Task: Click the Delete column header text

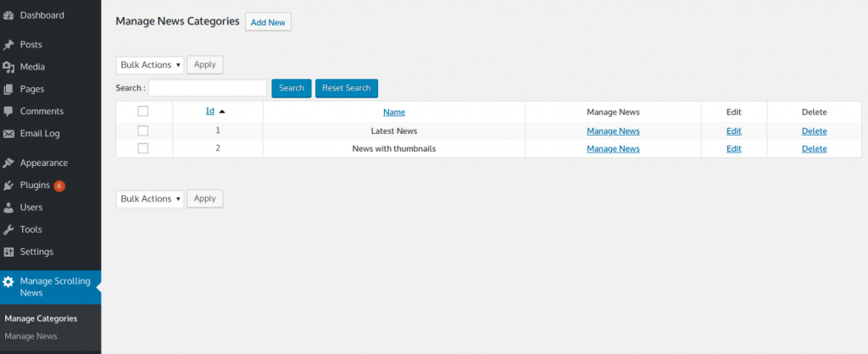Action: coord(815,113)
